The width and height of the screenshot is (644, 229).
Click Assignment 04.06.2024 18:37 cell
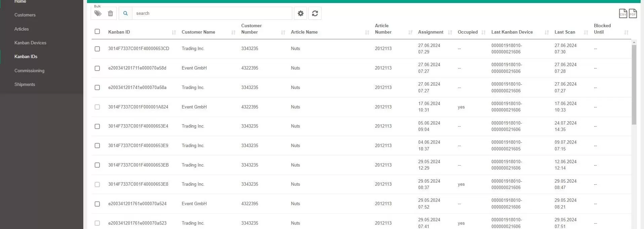(429, 146)
